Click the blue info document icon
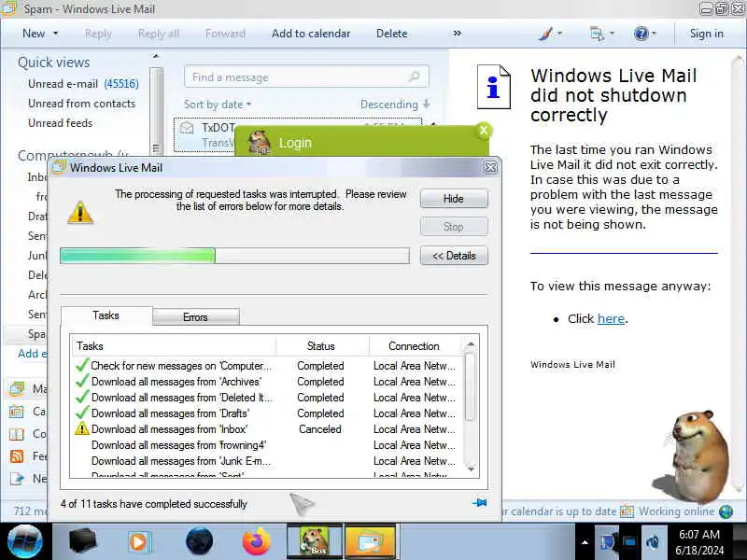The width and height of the screenshot is (747, 560). [494, 87]
